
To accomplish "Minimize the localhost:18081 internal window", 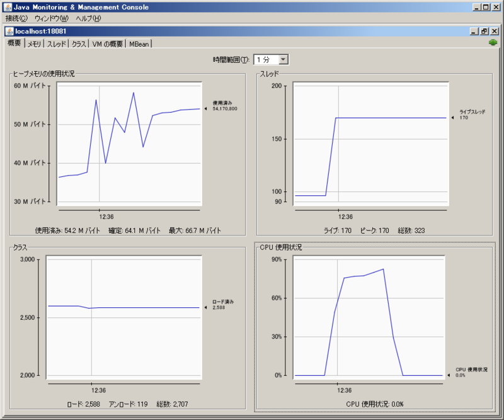I will 474,31.
